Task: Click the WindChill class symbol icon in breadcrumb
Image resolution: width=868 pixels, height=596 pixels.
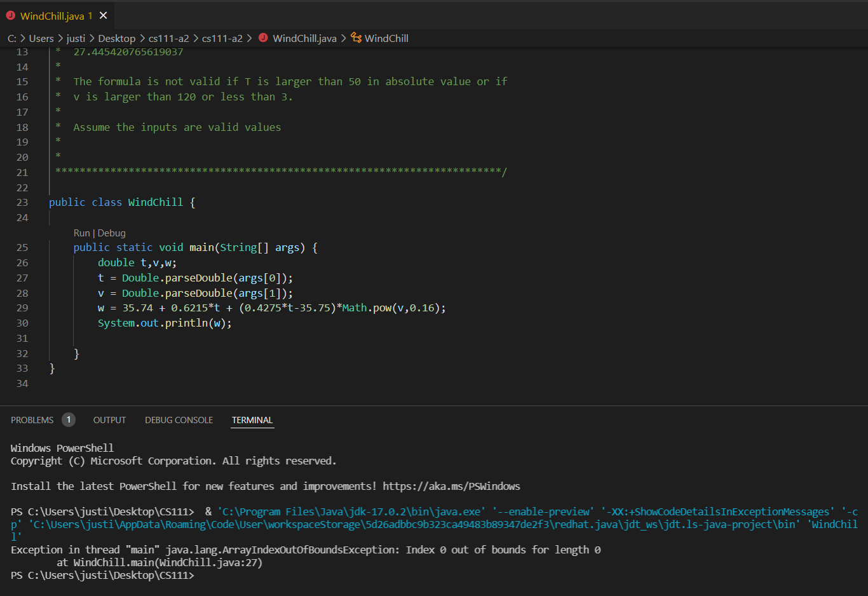Action: [356, 38]
